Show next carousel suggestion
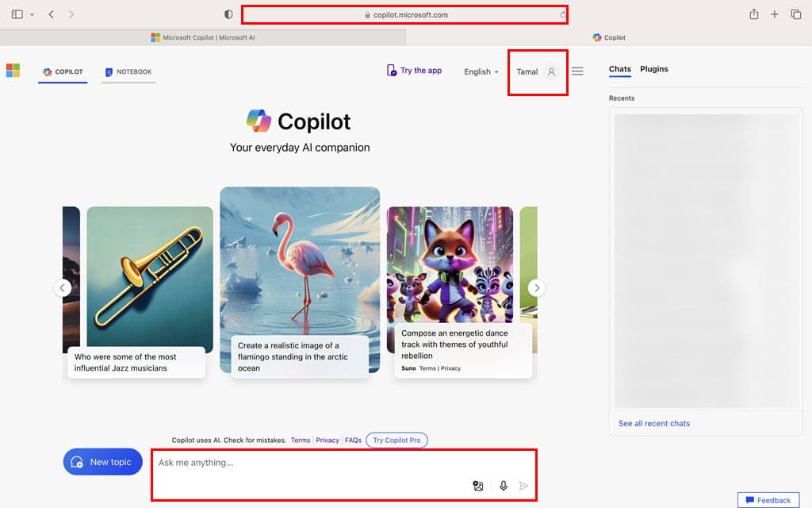Viewport: 812px width, 508px height. pos(537,287)
